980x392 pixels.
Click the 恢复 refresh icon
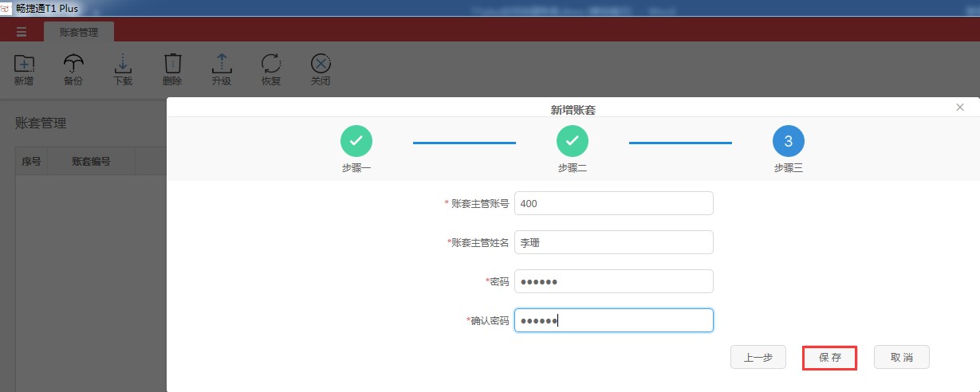pos(271,63)
